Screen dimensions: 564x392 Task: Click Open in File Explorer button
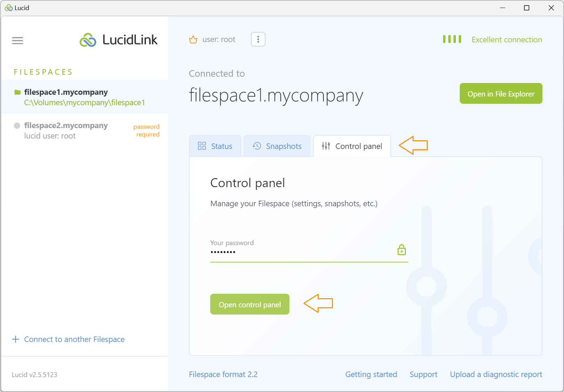[x=501, y=93]
